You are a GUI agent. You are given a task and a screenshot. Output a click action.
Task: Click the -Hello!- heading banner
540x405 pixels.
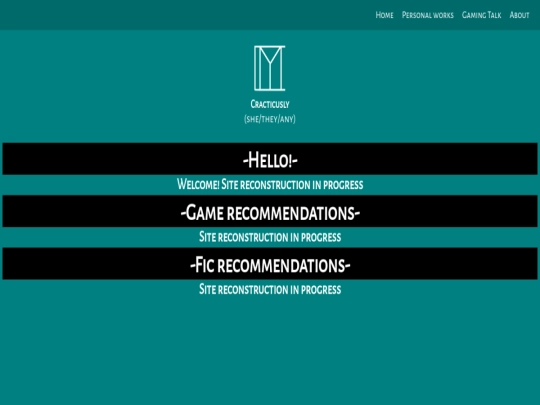(x=270, y=159)
